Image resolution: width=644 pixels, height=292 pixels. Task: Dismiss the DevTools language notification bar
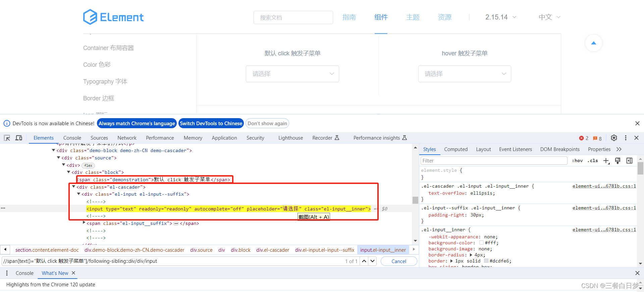(x=637, y=124)
